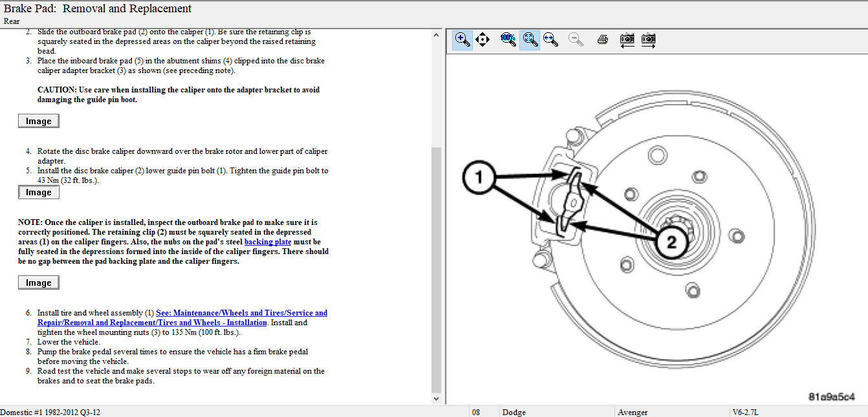Click callout number 1 in the diagram

point(479,178)
